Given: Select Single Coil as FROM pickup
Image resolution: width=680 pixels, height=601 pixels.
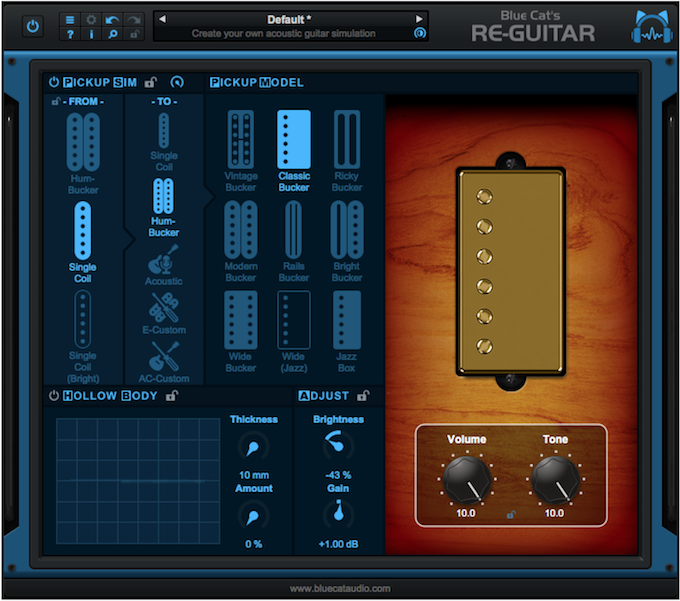Looking at the screenshot, I should (82, 242).
